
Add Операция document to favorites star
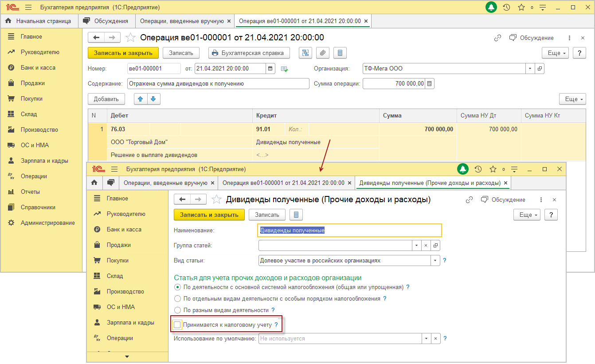point(130,38)
